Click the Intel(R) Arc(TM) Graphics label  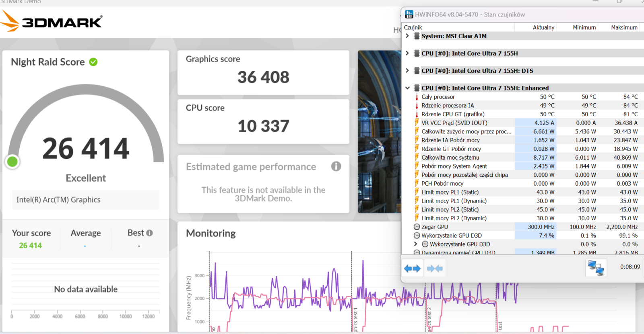click(x=58, y=200)
